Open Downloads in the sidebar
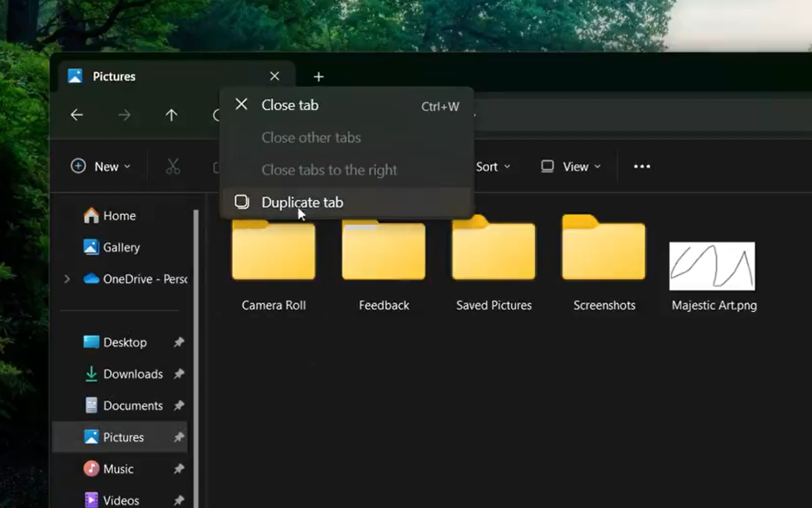Viewport: 812px width, 508px height. (x=132, y=374)
